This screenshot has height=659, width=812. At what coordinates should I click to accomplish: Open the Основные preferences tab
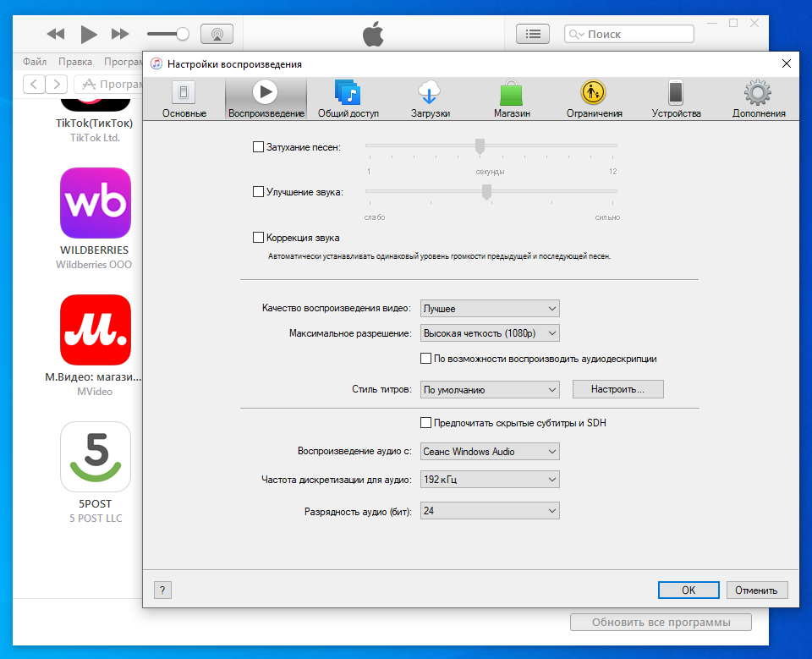[184, 99]
